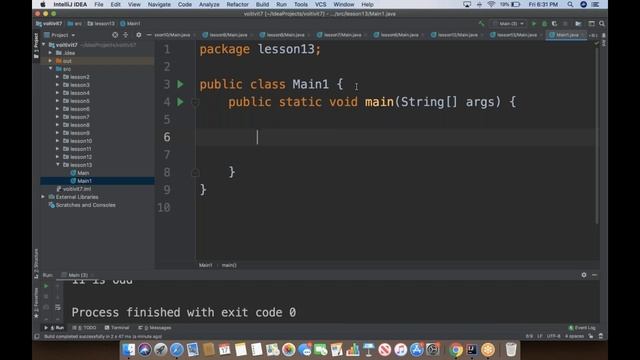This screenshot has height=360, width=640.
Task: Expand the .idea folder
Action: click(x=51, y=53)
